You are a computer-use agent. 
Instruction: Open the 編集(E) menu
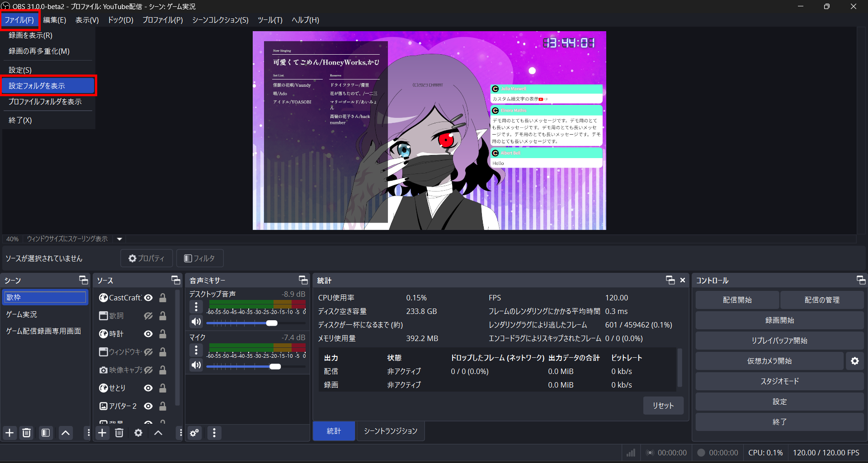(55, 20)
